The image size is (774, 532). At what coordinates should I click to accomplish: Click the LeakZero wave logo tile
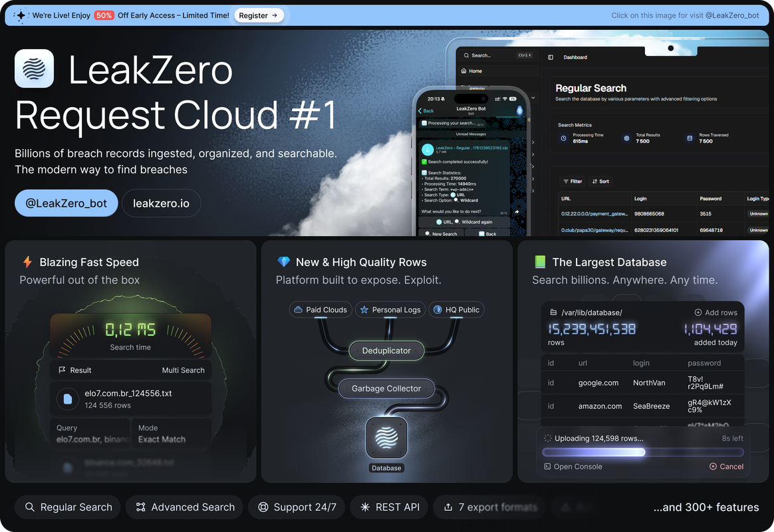pyautogui.click(x=34, y=68)
